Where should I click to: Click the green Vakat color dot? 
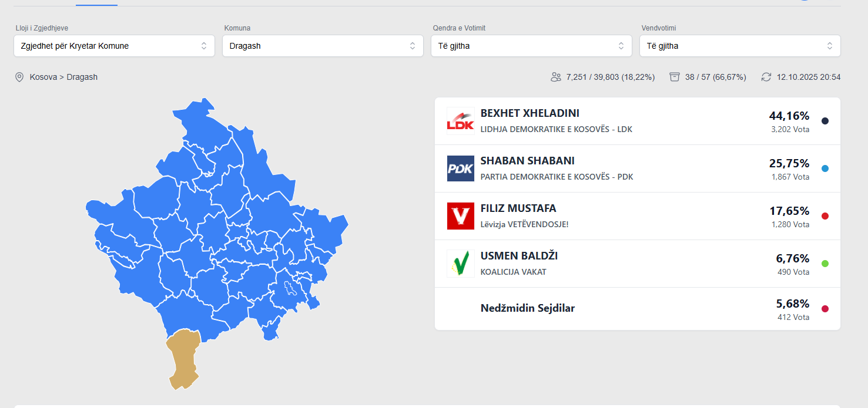coord(825,264)
